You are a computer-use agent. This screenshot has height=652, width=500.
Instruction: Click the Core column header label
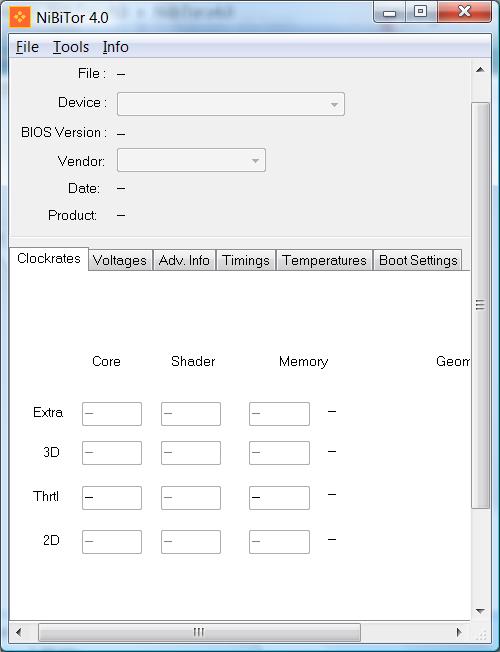tap(106, 361)
